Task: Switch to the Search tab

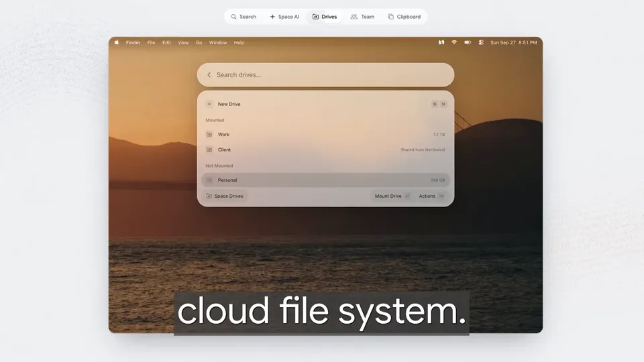Action: [x=244, y=17]
